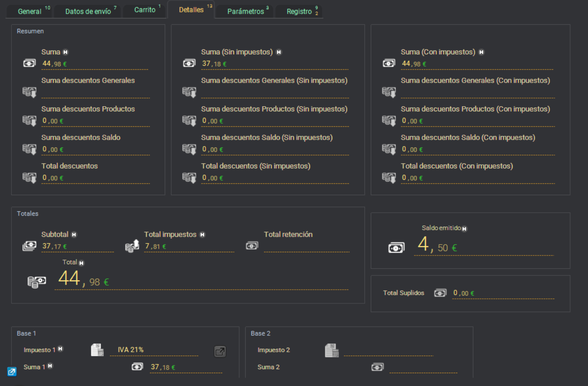Click the Suma descuentos Generales field in Resumen
This screenshot has width=588, height=386.
coord(95,93)
